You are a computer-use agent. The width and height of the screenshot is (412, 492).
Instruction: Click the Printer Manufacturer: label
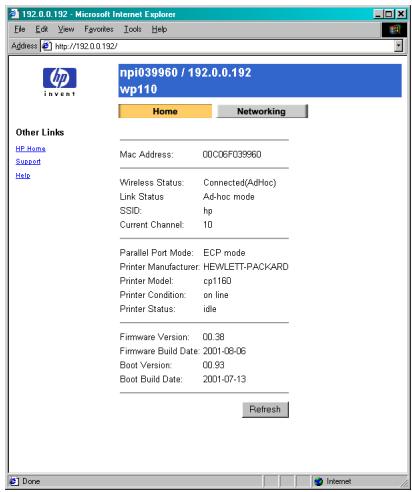click(160, 267)
